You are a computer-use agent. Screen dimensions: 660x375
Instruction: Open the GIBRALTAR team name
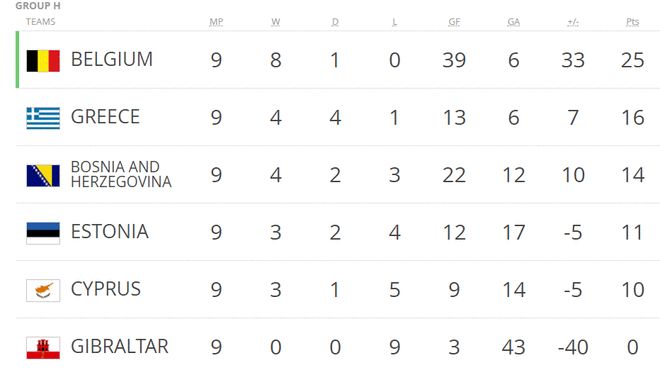click(x=120, y=346)
